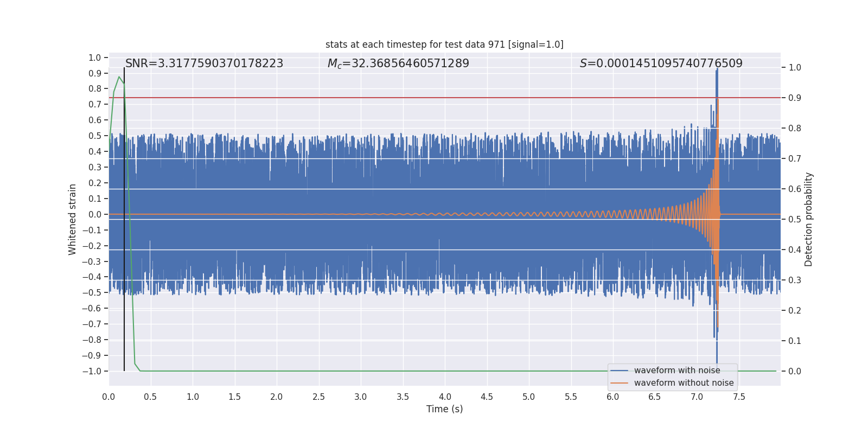Click the x-axis tick label 7.5
Screen dimensions: 868x434
click(x=739, y=397)
